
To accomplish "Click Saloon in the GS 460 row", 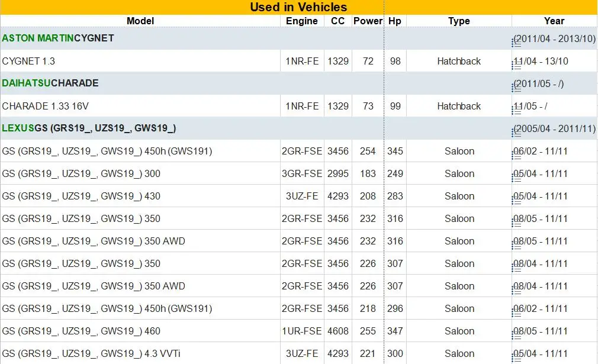I will pyautogui.click(x=459, y=331).
